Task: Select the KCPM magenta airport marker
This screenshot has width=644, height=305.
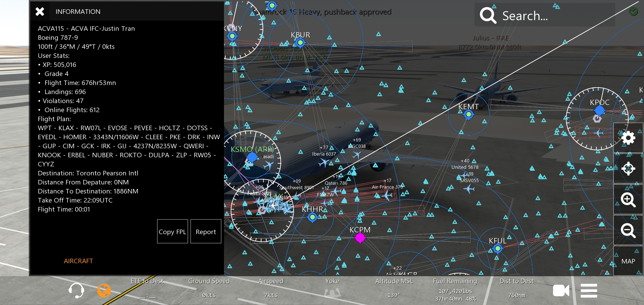Action: point(360,238)
